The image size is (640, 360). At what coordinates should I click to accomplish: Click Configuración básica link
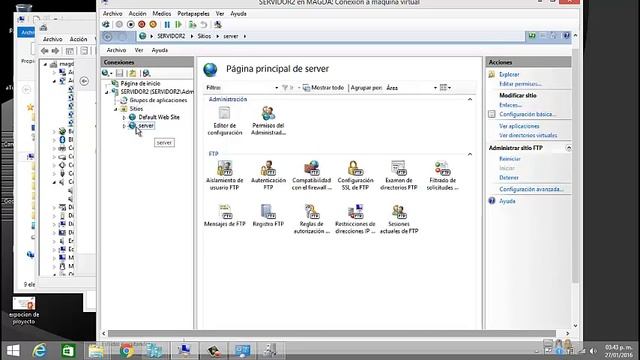(527, 114)
